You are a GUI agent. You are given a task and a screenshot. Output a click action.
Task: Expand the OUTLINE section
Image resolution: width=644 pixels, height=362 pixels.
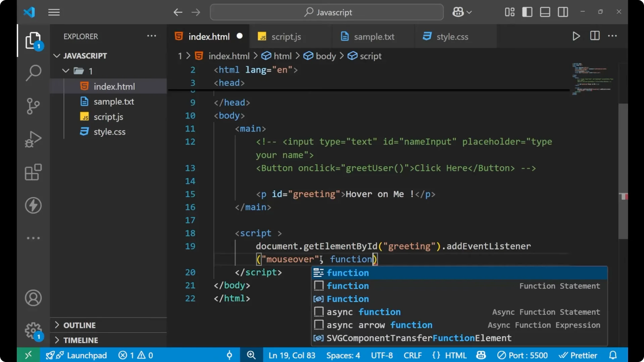tap(79, 325)
